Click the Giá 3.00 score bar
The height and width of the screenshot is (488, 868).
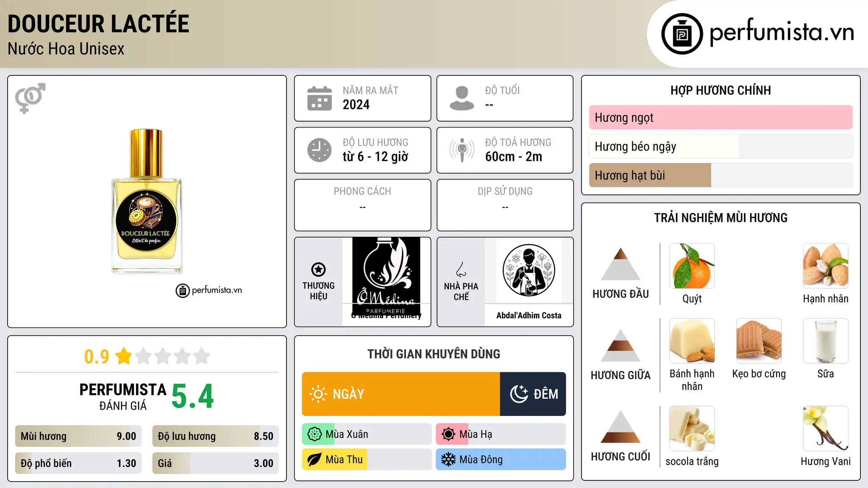pyautogui.click(x=215, y=463)
